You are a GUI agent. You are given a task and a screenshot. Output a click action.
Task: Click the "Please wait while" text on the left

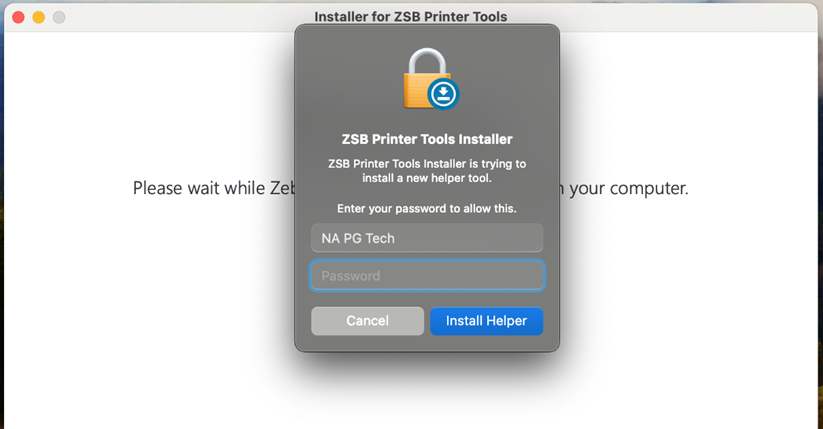coord(200,188)
